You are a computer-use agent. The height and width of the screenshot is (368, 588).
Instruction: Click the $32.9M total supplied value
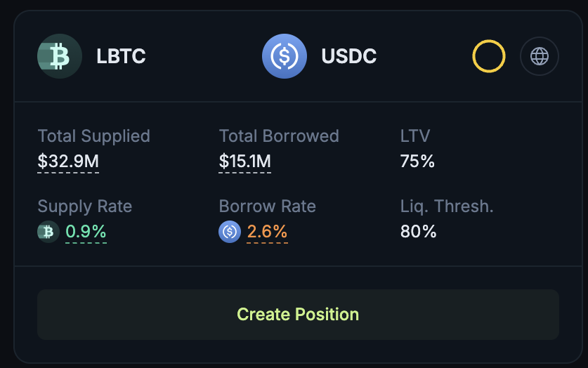(68, 162)
